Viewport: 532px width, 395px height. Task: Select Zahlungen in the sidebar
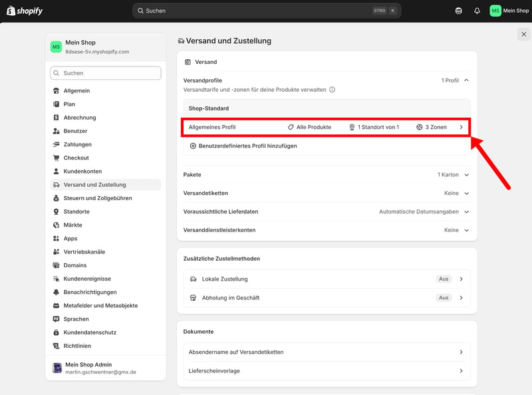pyautogui.click(x=77, y=144)
